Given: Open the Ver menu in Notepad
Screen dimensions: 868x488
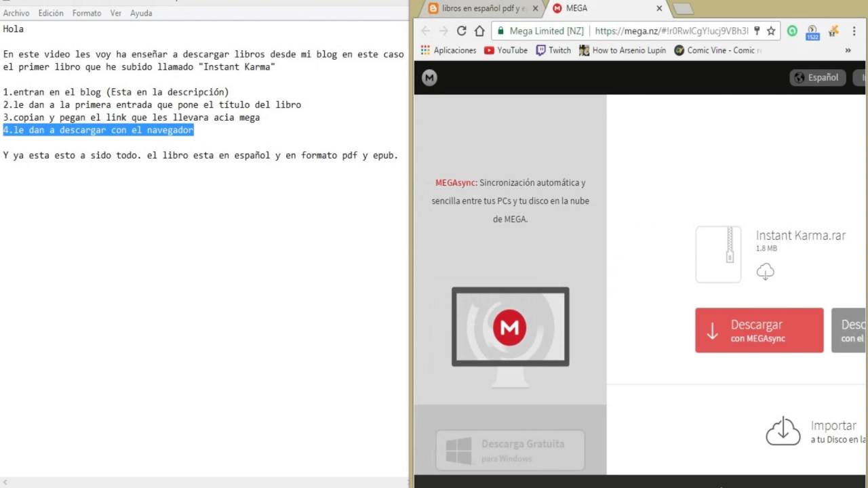Looking at the screenshot, I should point(116,13).
